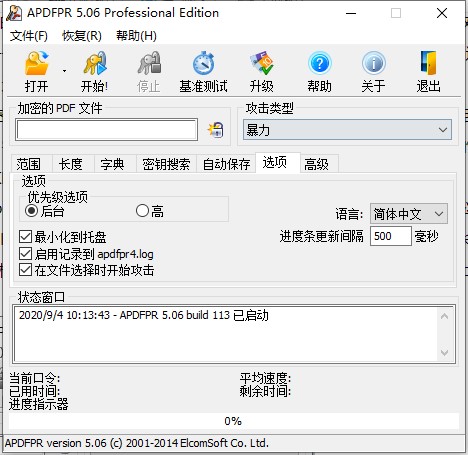The height and width of the screenshot is (455, 468).
Task: Switch to the 长度 tab
Action: click(73, 164)
